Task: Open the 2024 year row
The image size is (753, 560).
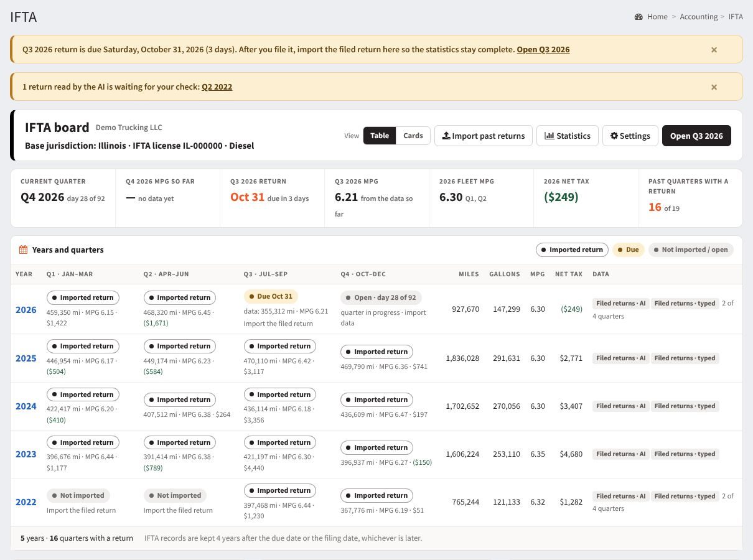Action: click(x=26, y=406)
